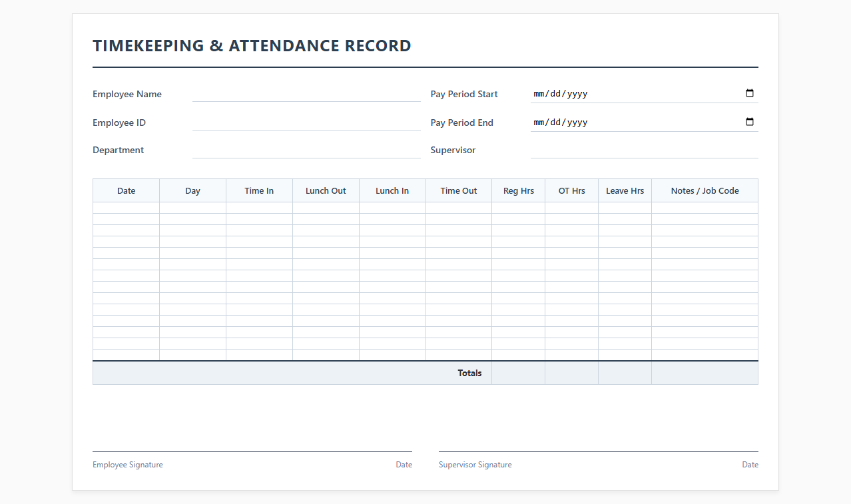Click the Employee Signature label
The image size is (851, 504).
(128, 465)
